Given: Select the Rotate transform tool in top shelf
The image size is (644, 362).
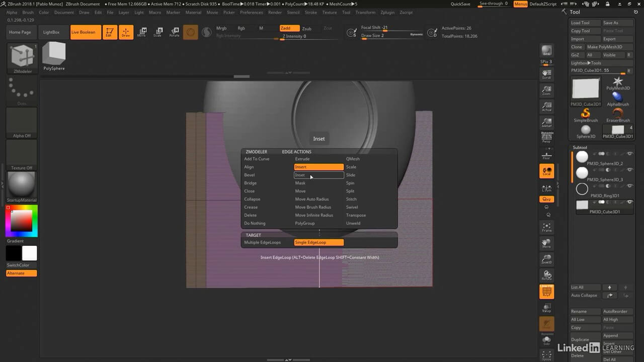Looking at the screenshot, I should (174, 32).
